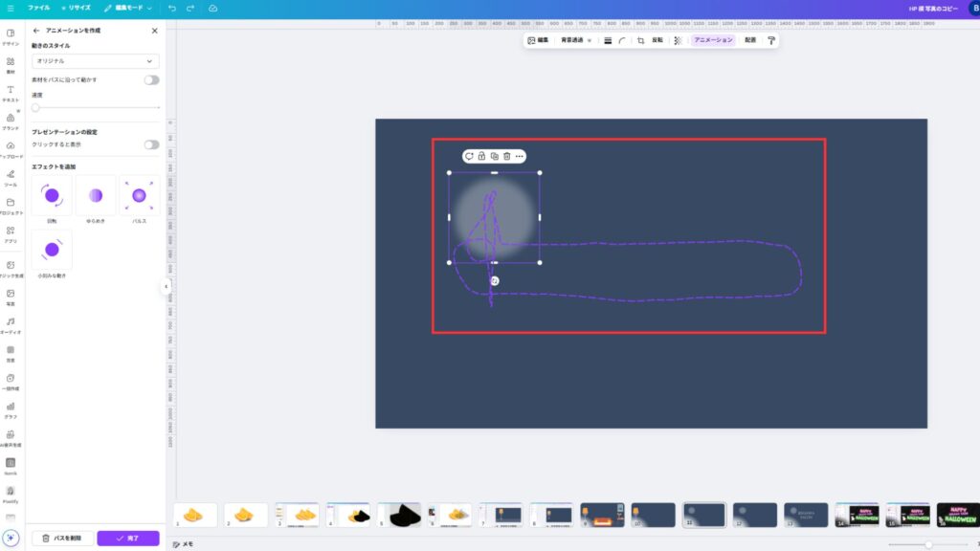This screenshot has height=551, width=980.
Task: Lock the selected element
Action: (x=481, y=156)
